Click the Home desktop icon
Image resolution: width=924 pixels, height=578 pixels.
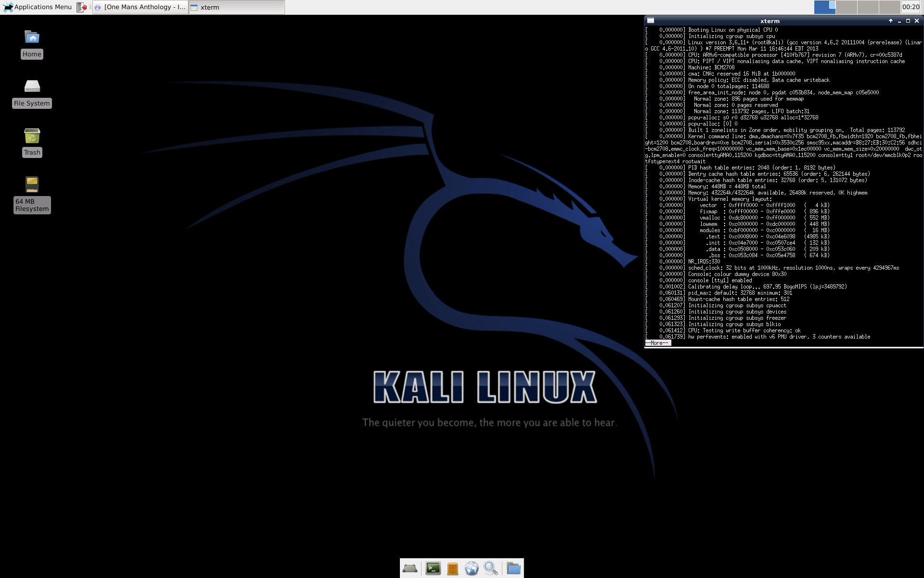(31, 42)
